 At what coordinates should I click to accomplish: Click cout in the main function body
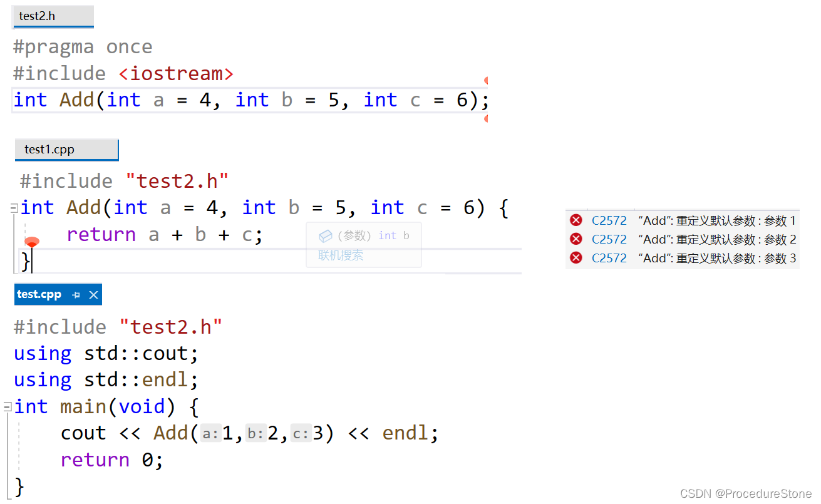(x=83, y=433)
